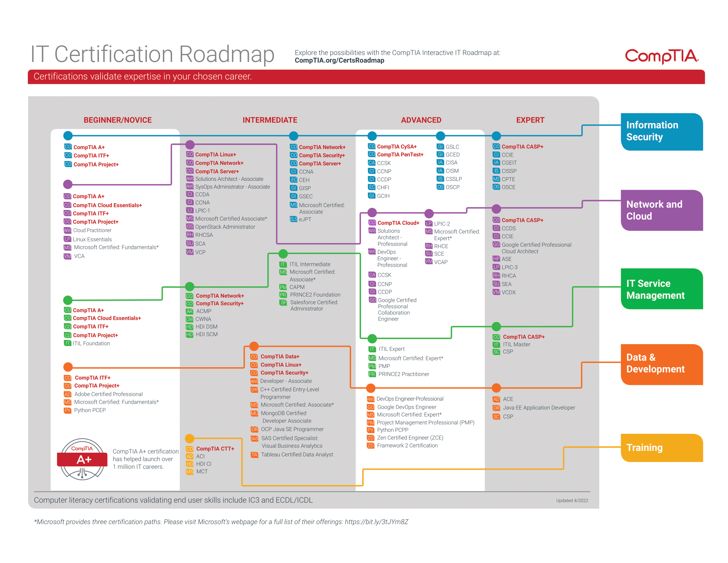The image size is (728, 563).
Task: Click the EC icon beside CEH
Action: (294, 180)
